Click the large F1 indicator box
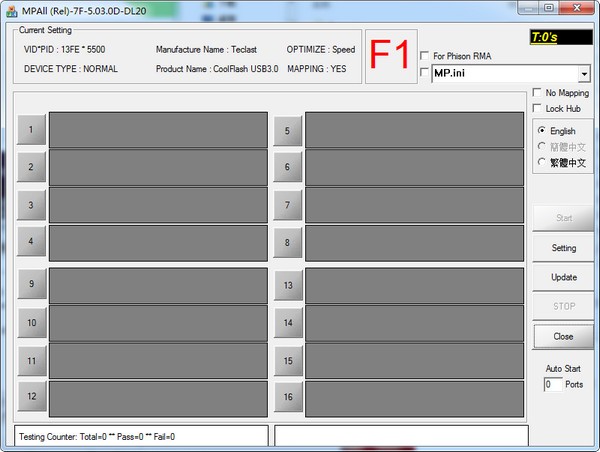The width and height of the screenshot is (600, 452). 390,57
